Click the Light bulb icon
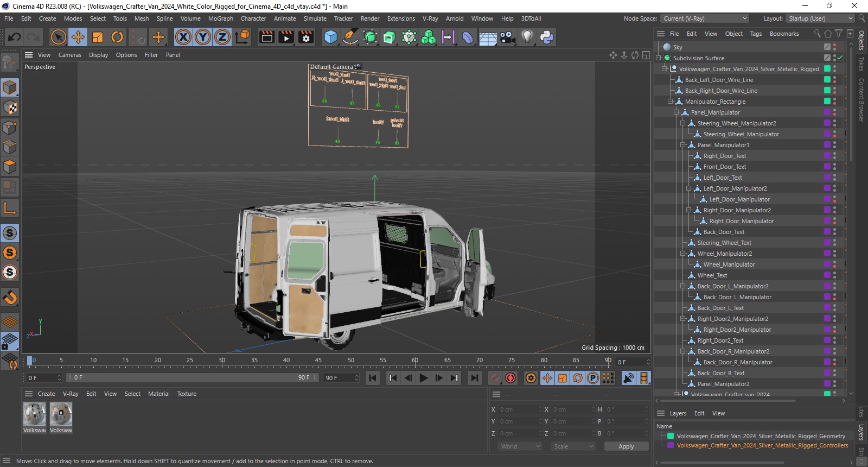The image size is (868, 467). [527, 37]
